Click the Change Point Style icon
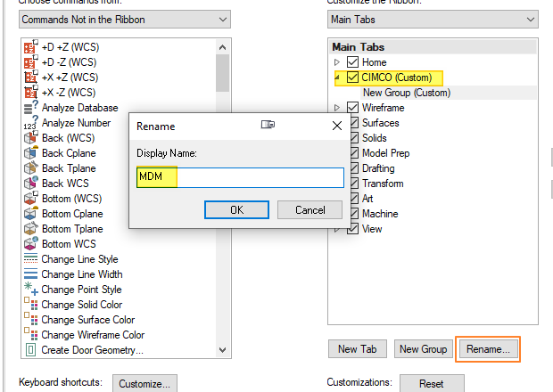The width and height of the screenshot is (553, 392). point(30,290)
